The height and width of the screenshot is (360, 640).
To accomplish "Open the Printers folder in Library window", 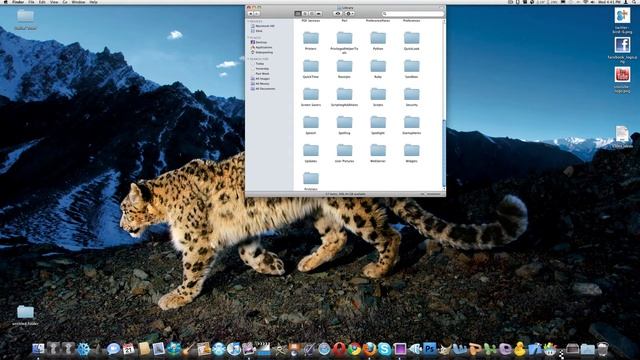I will 311,38.
